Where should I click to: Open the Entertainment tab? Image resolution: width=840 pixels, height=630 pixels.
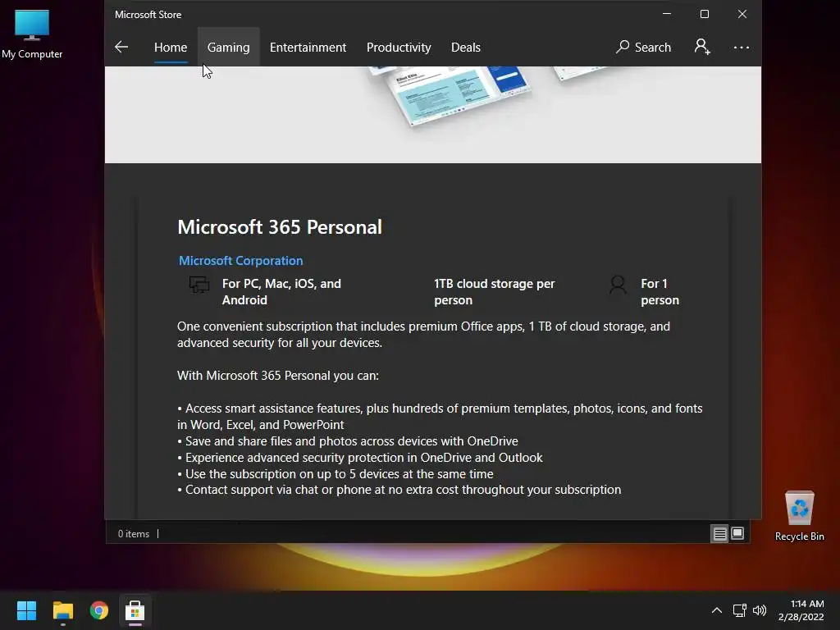(308, 47)
